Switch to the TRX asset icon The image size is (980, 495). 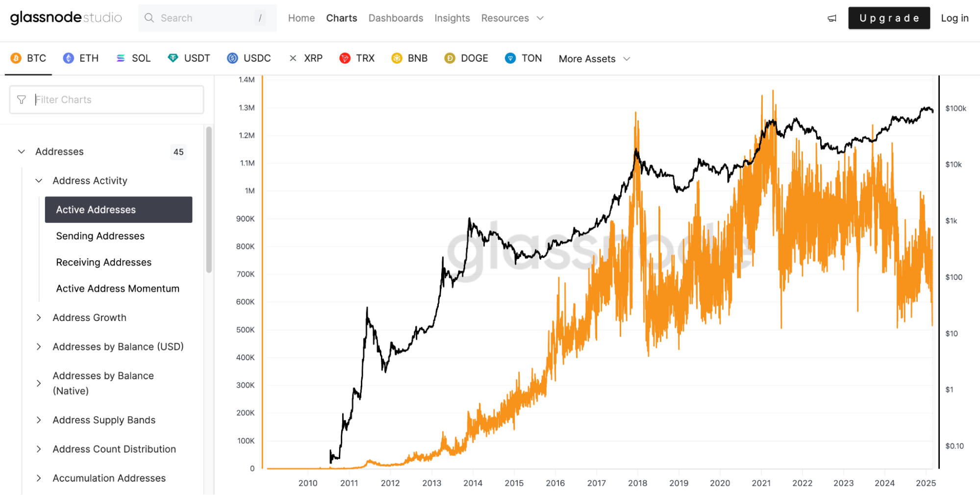pyautogui.click(x=345, y=58)
